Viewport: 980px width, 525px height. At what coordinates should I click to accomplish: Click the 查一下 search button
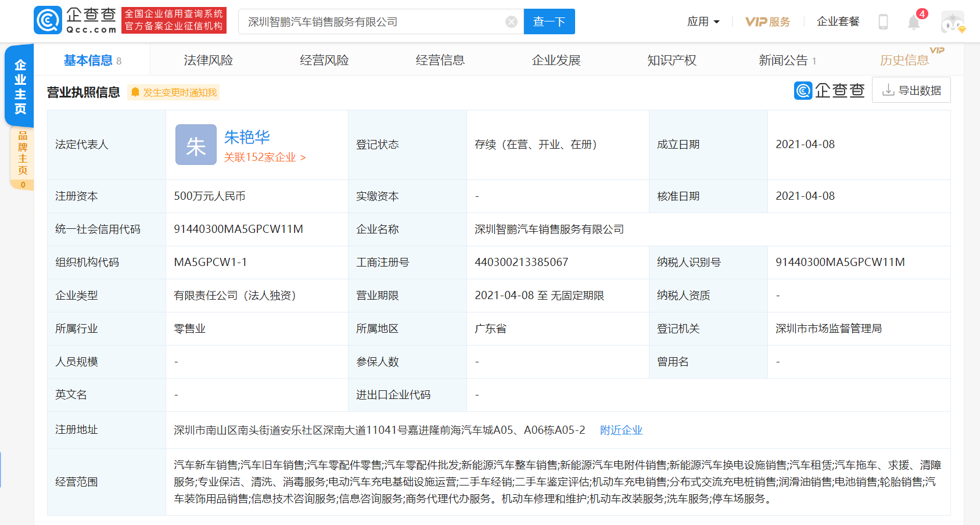point(549,21)
